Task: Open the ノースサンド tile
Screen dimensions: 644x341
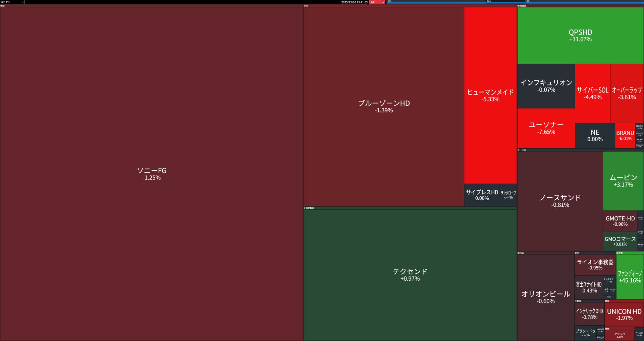Action: 560,201
